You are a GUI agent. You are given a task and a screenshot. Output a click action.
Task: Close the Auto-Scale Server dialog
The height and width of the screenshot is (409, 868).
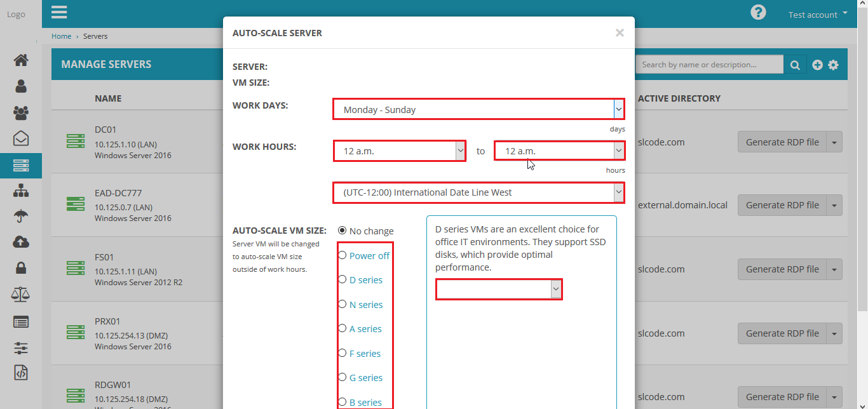tap(620, 33)
